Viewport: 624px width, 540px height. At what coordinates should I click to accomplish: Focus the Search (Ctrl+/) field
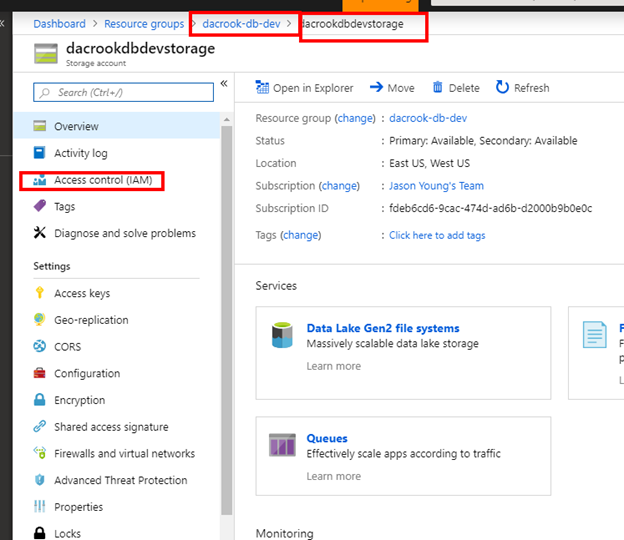click(x=123, y=92)
